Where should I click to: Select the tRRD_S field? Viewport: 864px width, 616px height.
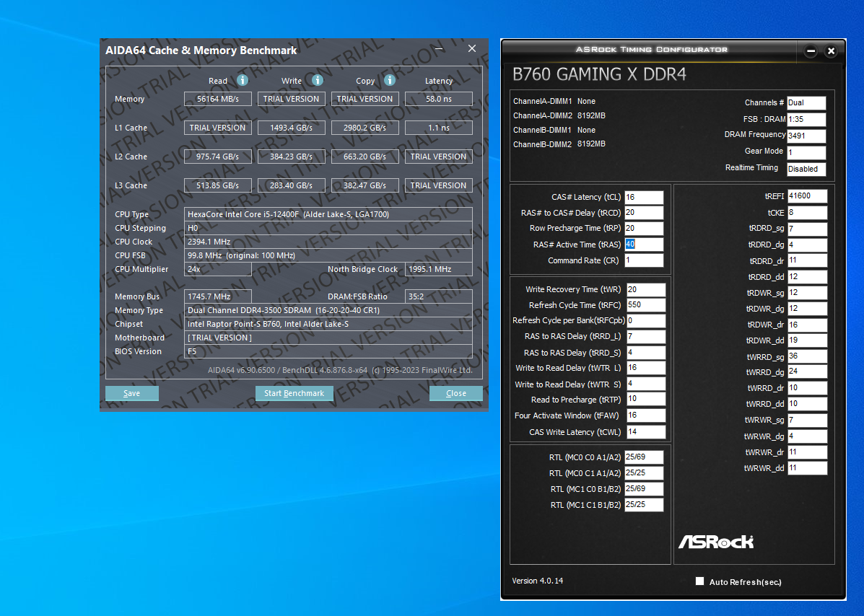pos(646,352)
